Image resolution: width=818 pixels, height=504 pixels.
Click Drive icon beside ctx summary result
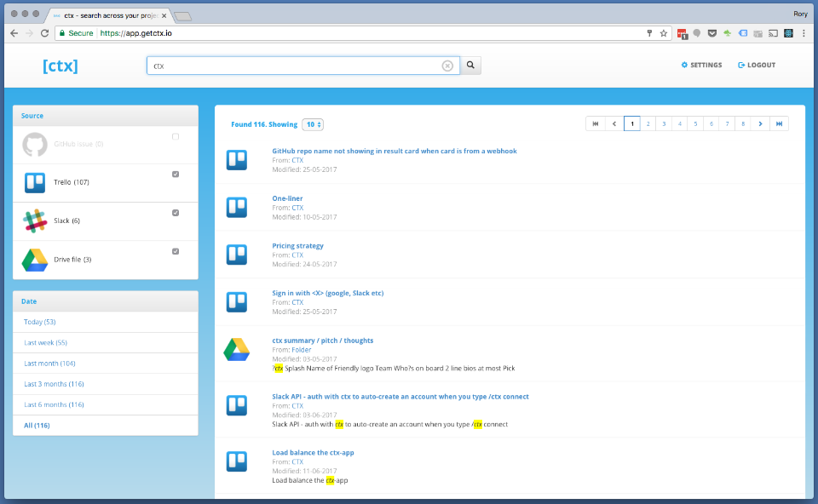[237, 350]
